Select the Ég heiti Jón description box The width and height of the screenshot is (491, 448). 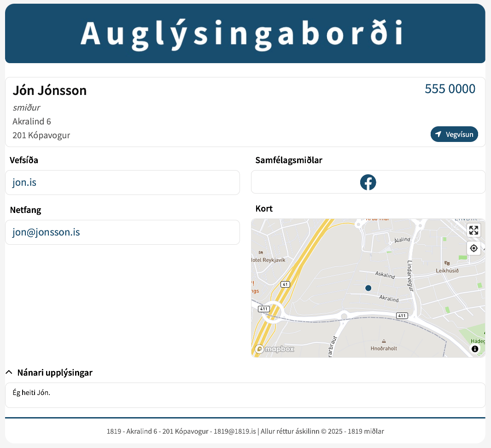tap(245, 395)
